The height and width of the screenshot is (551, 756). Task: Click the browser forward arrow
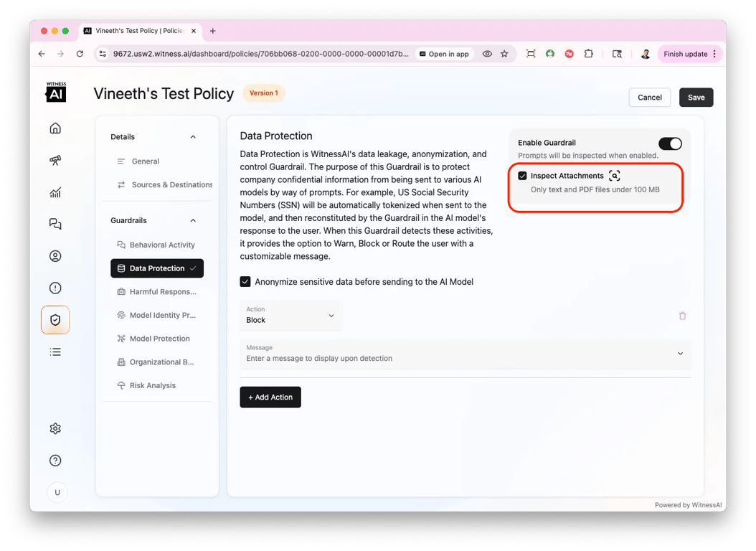coord(60,54)
